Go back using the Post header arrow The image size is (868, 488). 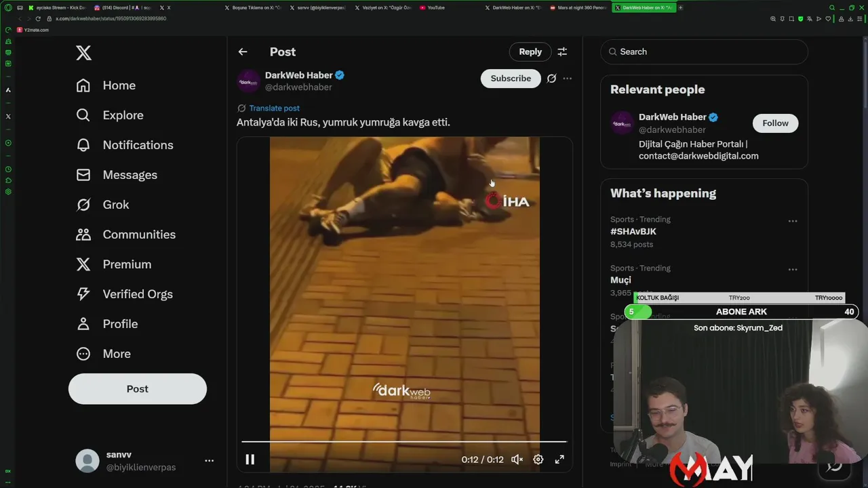point(243,52)
